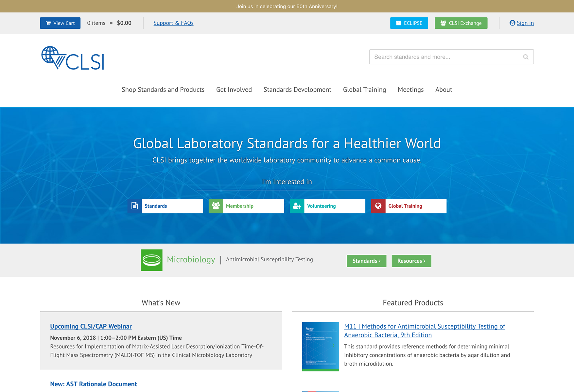Click the 50th Anniversary banner text
574x392 pixels.
[x=287, y=6]
